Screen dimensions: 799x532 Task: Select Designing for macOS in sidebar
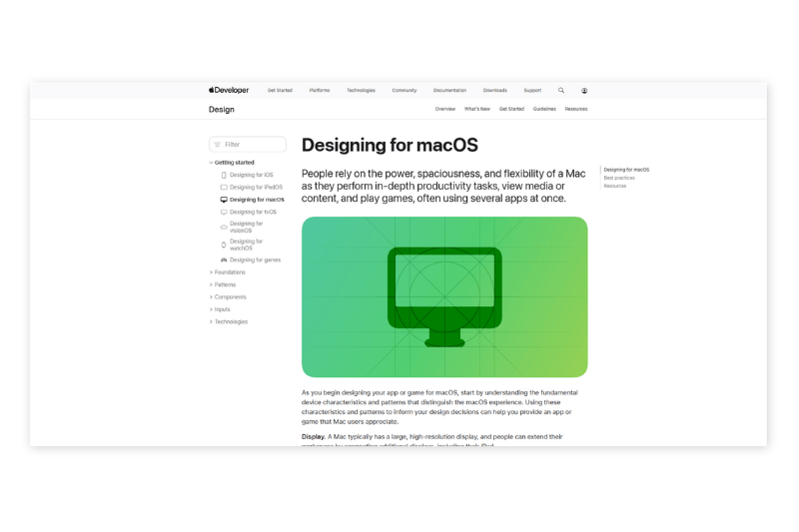(x=257, y=200)
